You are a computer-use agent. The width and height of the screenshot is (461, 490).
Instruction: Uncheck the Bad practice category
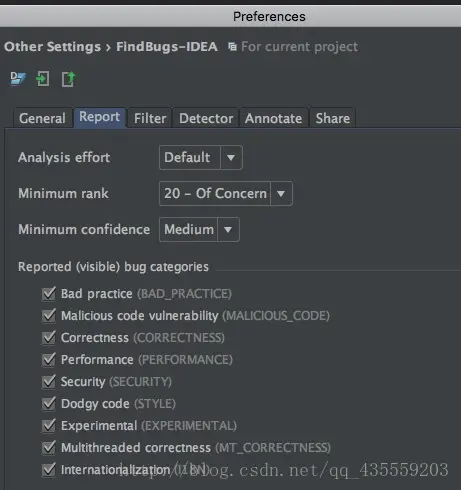click(x=49, y=294)
